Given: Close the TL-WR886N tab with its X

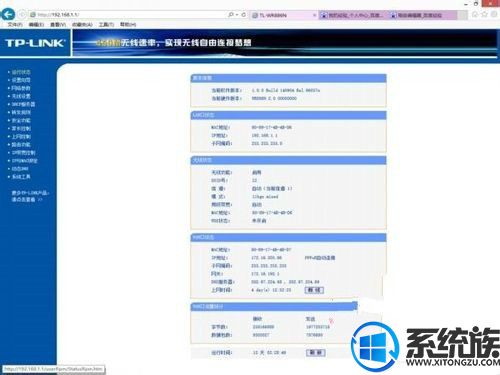Looking at the screenshot, I should tap(314, 15).
